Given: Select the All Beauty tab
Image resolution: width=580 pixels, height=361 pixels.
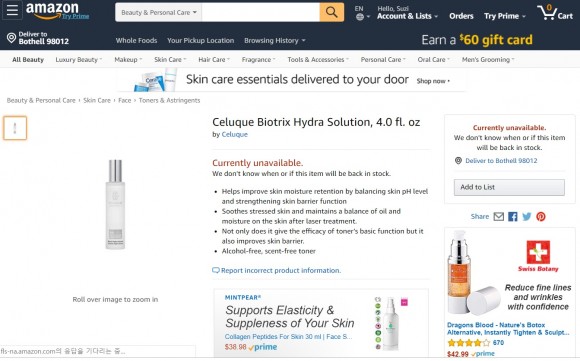Looking at the screenshot, I should [x=28, y=59].
